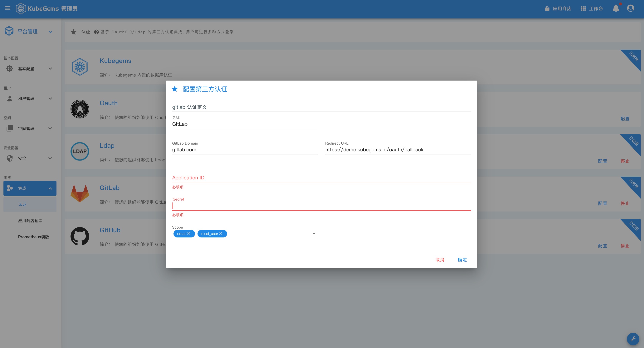Click the 集成 integration icon
This screenshot has width=644, height=348.
[10, 188]
